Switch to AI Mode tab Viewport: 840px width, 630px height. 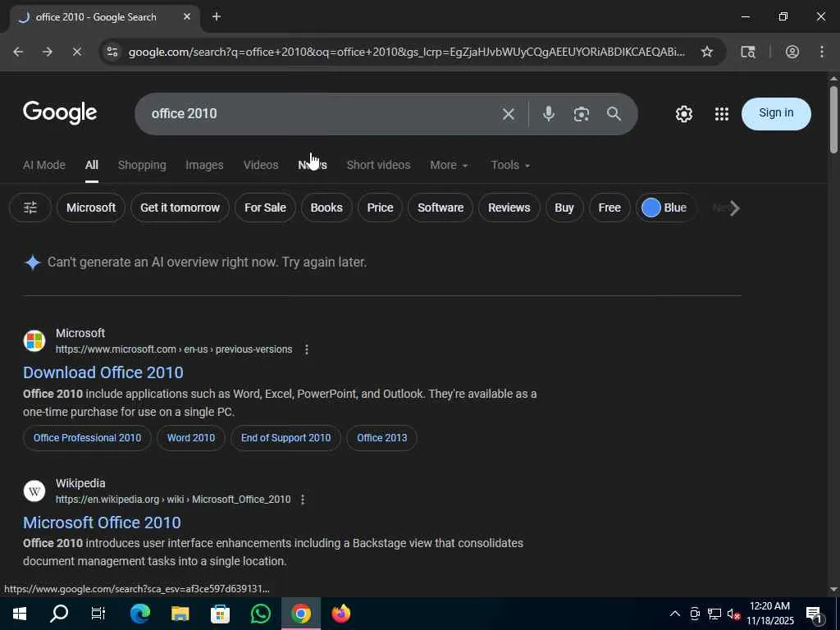[44, 165]
